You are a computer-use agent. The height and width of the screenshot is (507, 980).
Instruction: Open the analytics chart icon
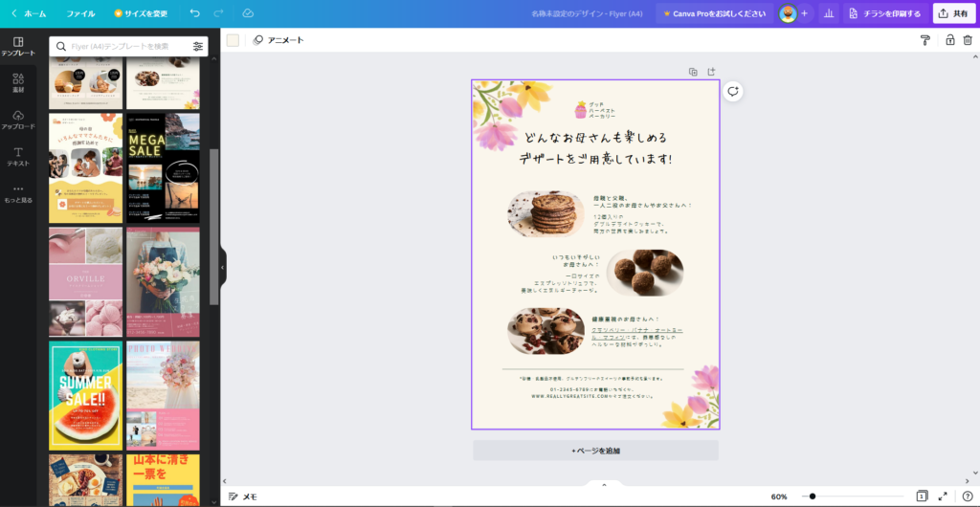click(827, 13)
